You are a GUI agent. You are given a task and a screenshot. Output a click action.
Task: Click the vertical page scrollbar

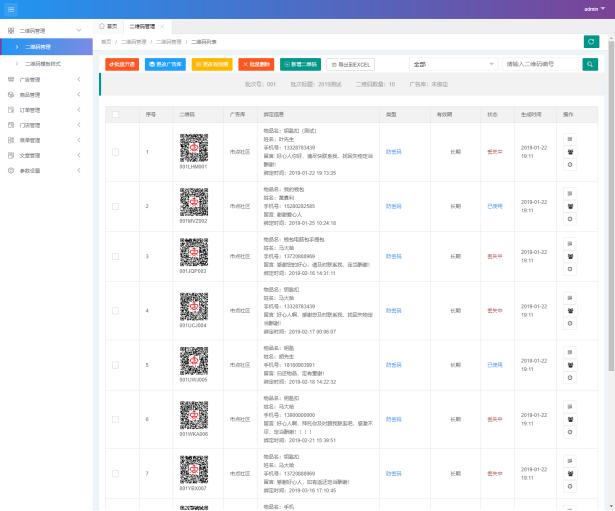point(611,204)
